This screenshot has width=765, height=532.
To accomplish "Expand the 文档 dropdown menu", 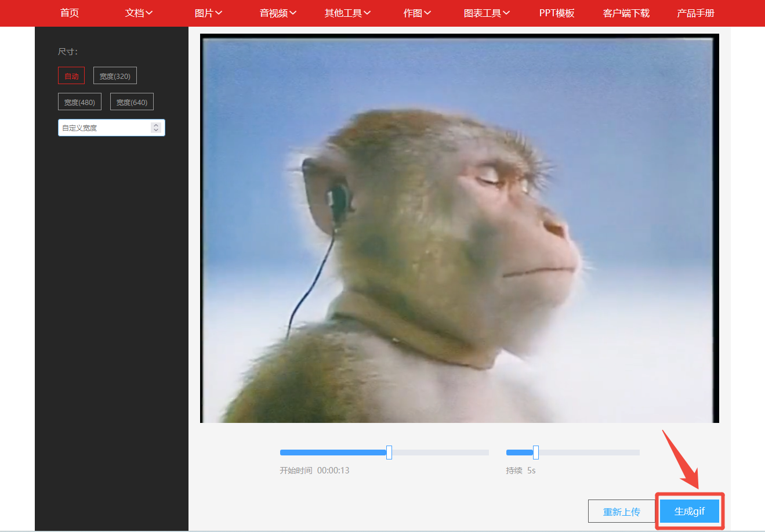I will pyautogui.click(x=139, y=13).
